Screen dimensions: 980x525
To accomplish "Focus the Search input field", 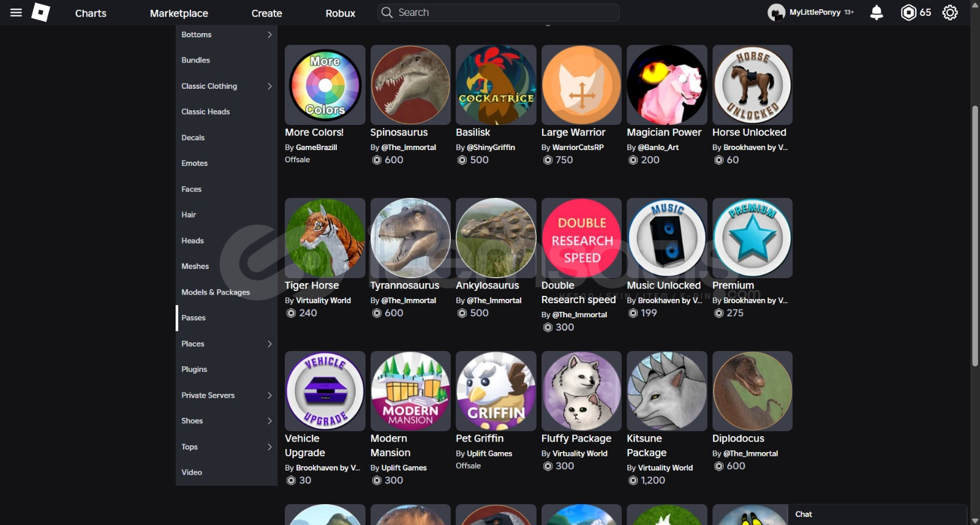I will 499,12.
